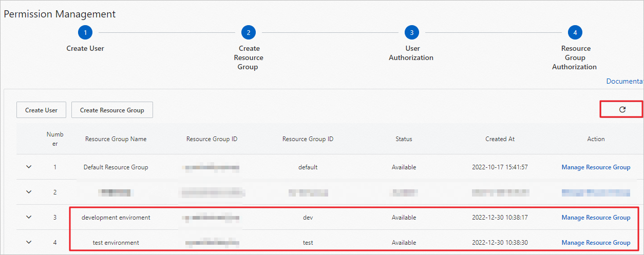644x255 pixels.
Task: Select the Resource Group Authorization step label
Action: (x=575, y=57)
